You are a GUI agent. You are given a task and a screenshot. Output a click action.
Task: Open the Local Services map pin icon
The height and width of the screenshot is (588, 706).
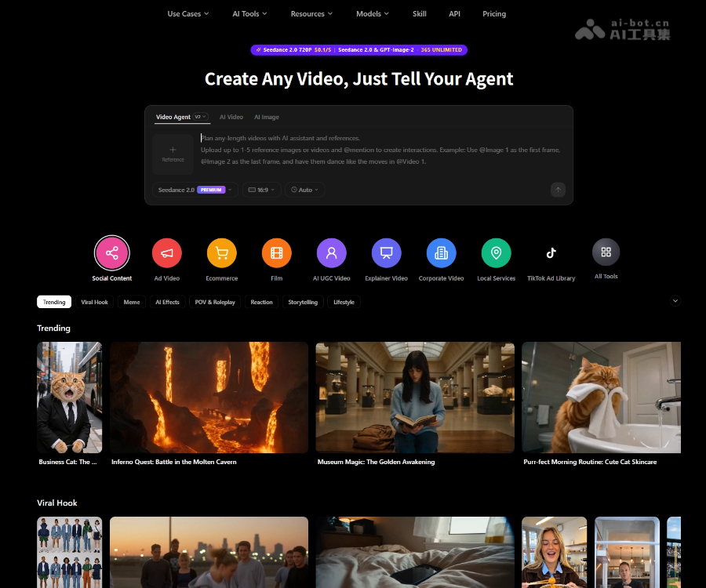pyautogui.click(x=497, y=252)
